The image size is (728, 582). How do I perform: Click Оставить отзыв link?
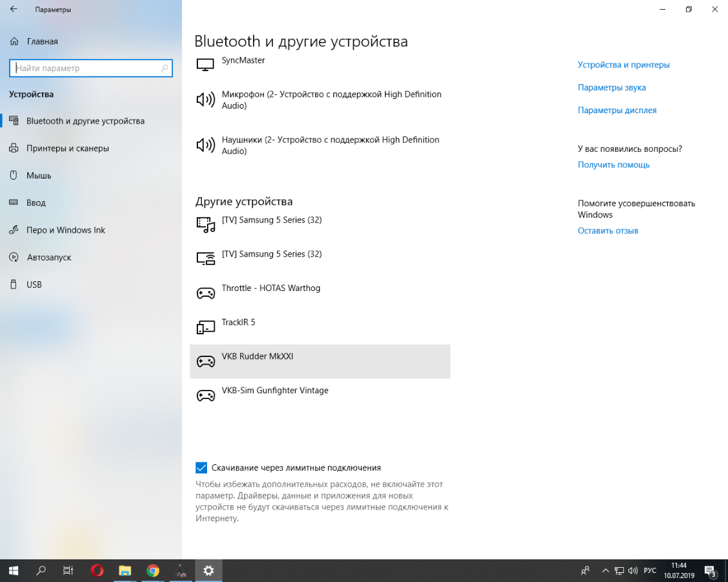(x=608, y=231)
